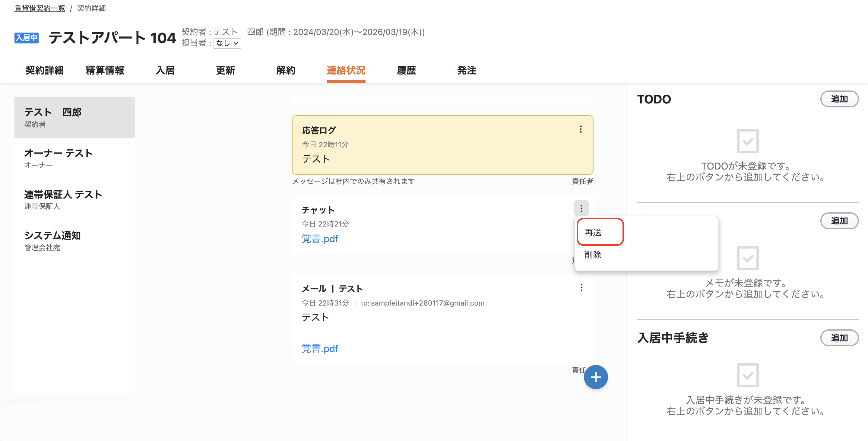Select the 連絡状況 tab
Image resolution: width=868 pixels, height=441 pixels.
(x=346, y=70)
